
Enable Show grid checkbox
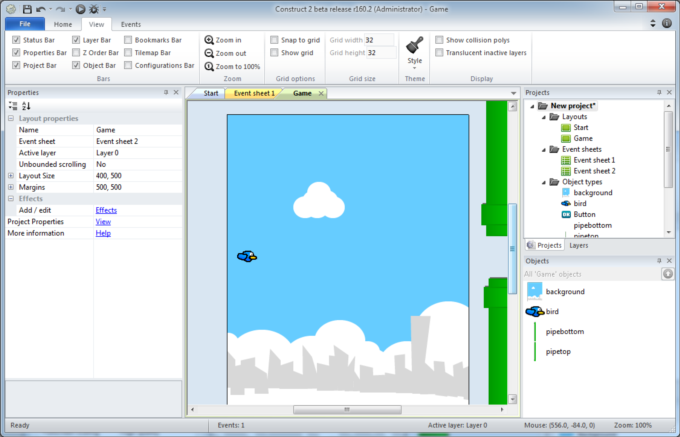point(274,52)
